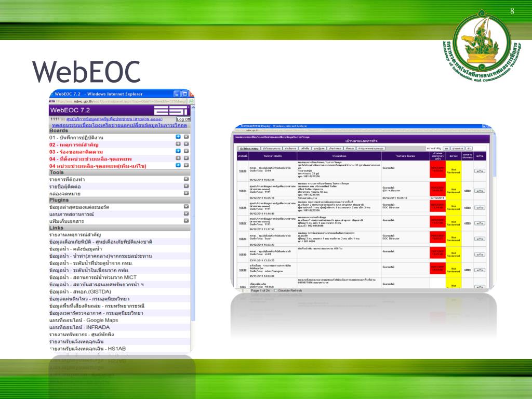Click the Boards section header
532x399 pixels.
tap(119, 130)
